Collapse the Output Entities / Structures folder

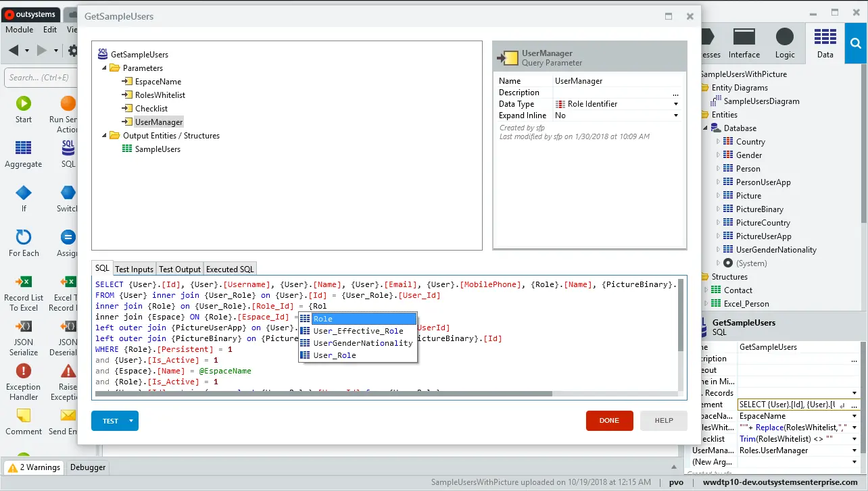pyautogui.click(x=104, y=136)
